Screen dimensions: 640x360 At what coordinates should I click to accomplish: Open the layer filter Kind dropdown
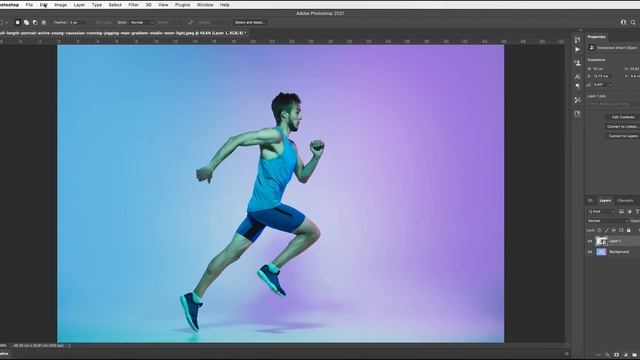(601, 211)
